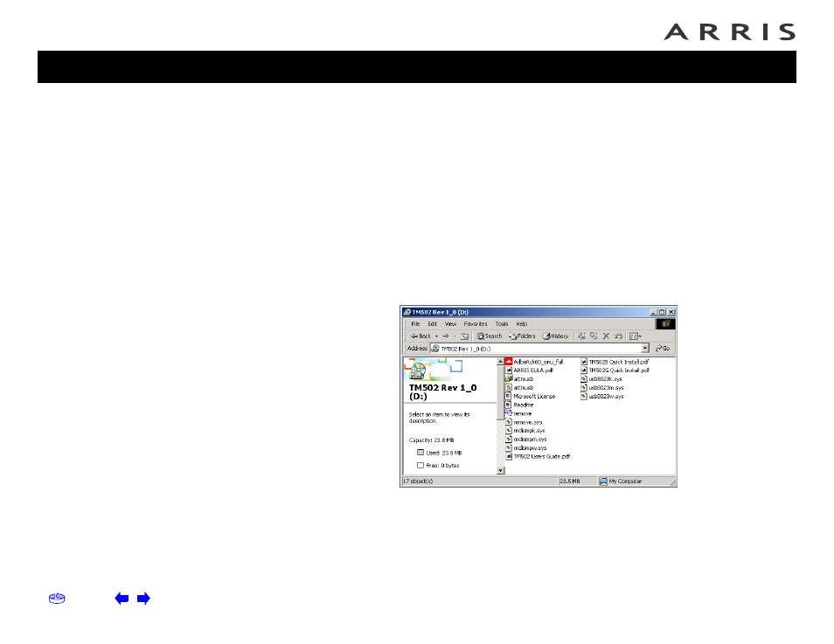
Task: Expand the Address bar dropdown
Action: point(645,349)
